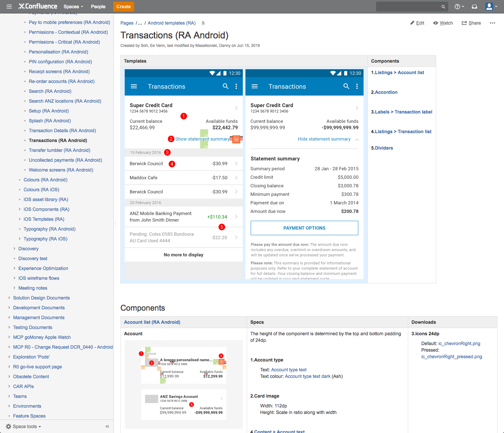Viewport: 504px width, 433px height.
Task: Download ic_chevronRight.png file
Action: [x=459, y=343]
